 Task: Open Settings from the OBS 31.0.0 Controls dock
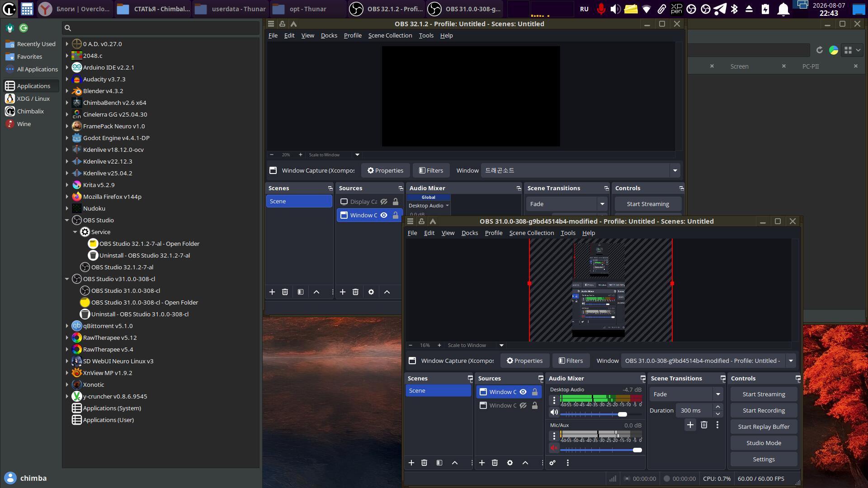coord(764,460)
